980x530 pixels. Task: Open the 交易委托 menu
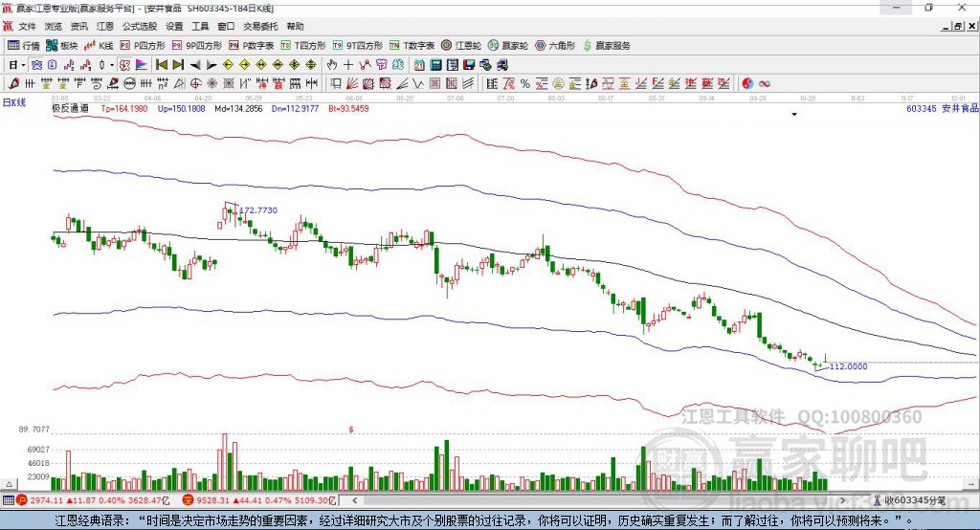click(260, 26)
